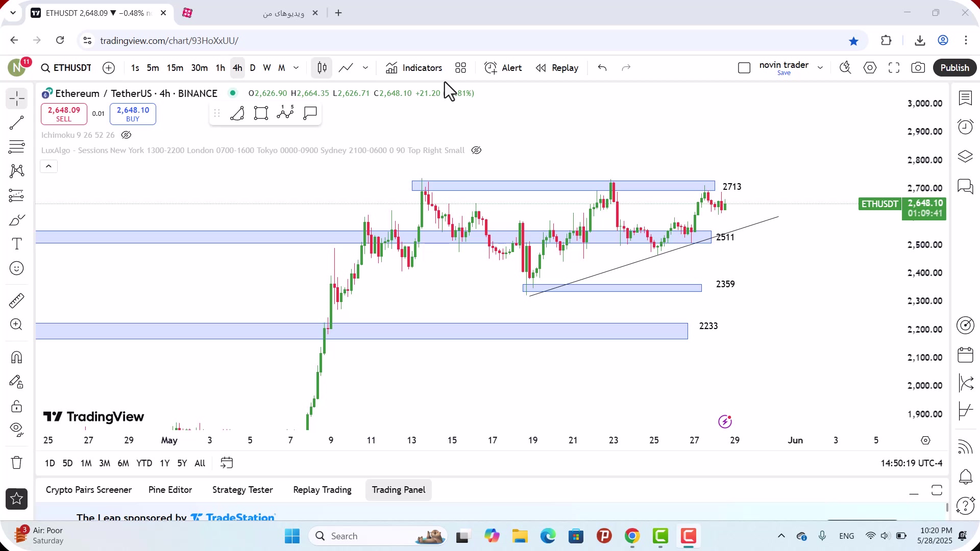Open favorites star toolbar
Image resolution: width=980 pixels, height=551 pixels.
[x=17, y=499]
